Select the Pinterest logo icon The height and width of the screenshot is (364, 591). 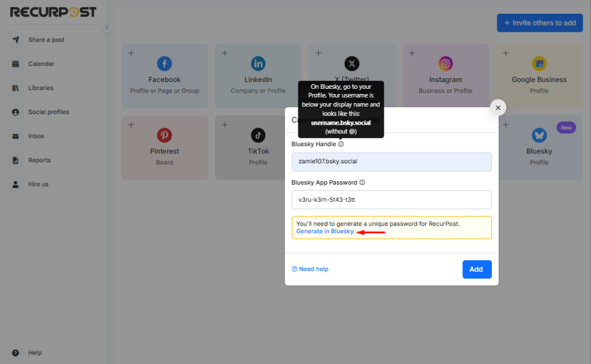tap(164, 135)
